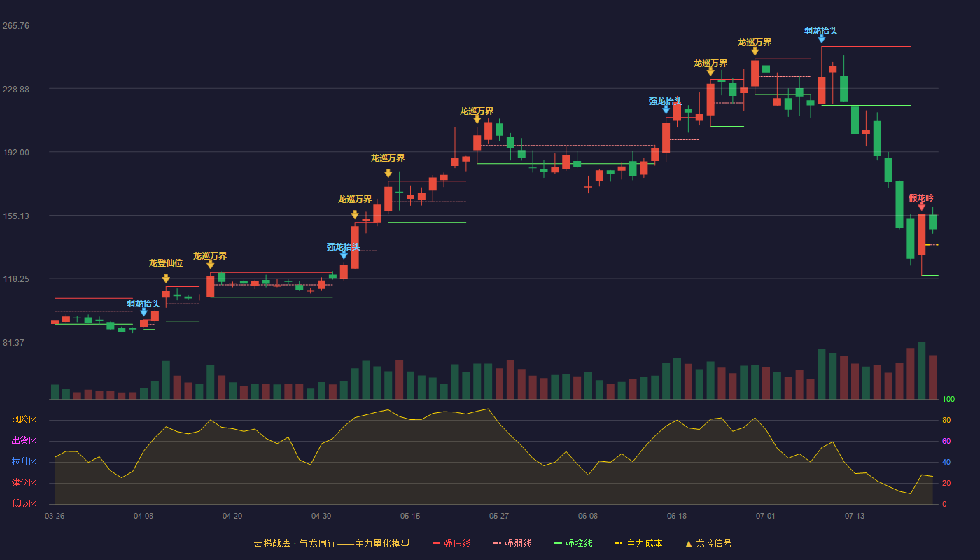Viewport: 980px width, 560px height.
Task: Click the 出货区 zone label
Action: [x=24, y=441]
